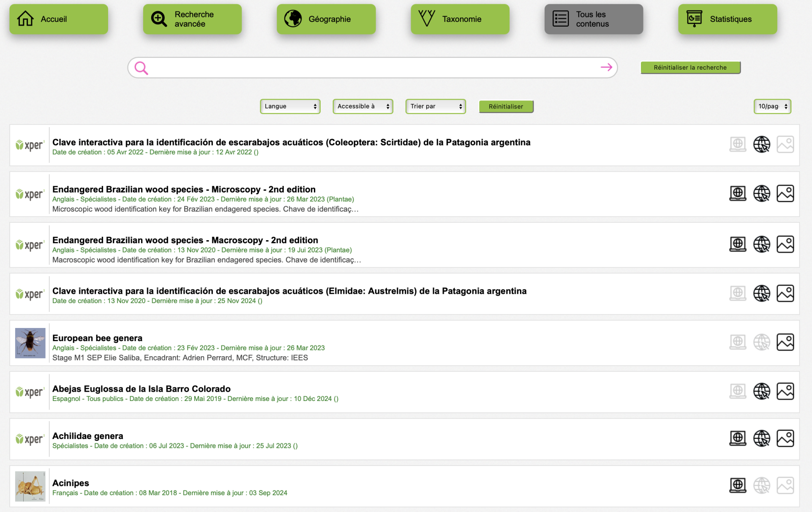812x512 pixels.
Task: Open the Acinipes cricket thumbnail
Action: 30,486
